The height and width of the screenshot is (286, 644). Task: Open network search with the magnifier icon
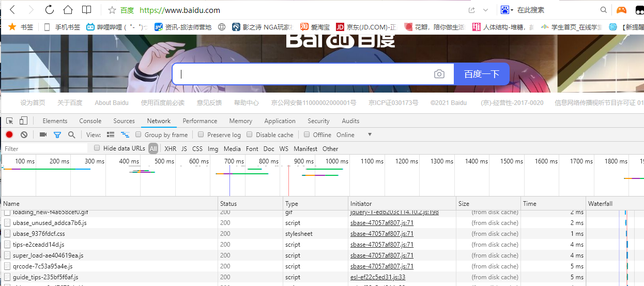[x=71, y=135]
